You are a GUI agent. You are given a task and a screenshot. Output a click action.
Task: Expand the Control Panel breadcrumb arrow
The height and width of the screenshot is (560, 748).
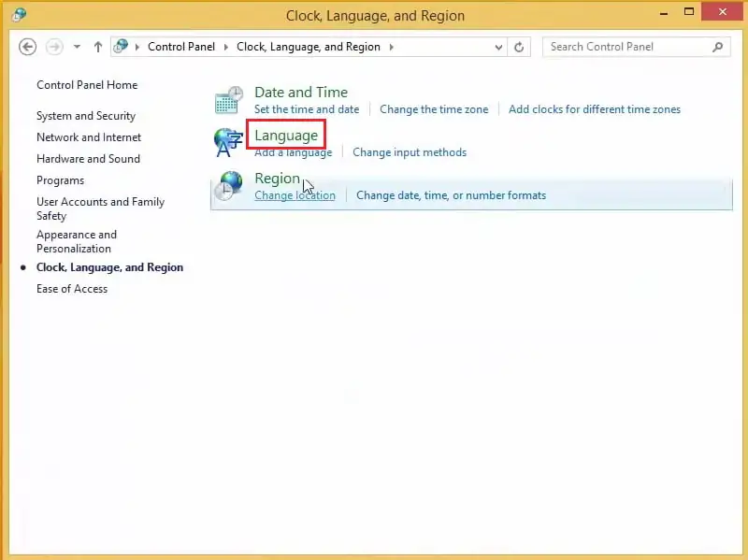click(227, 46)
